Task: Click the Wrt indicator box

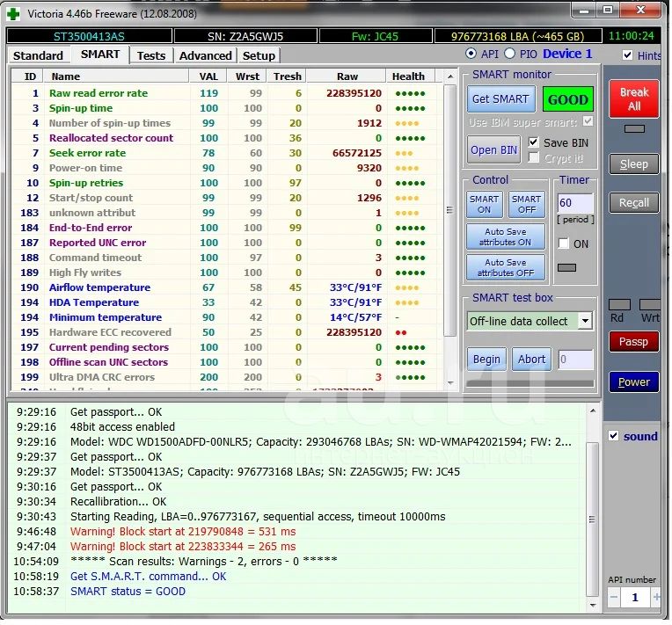Action: coord(650,304)
